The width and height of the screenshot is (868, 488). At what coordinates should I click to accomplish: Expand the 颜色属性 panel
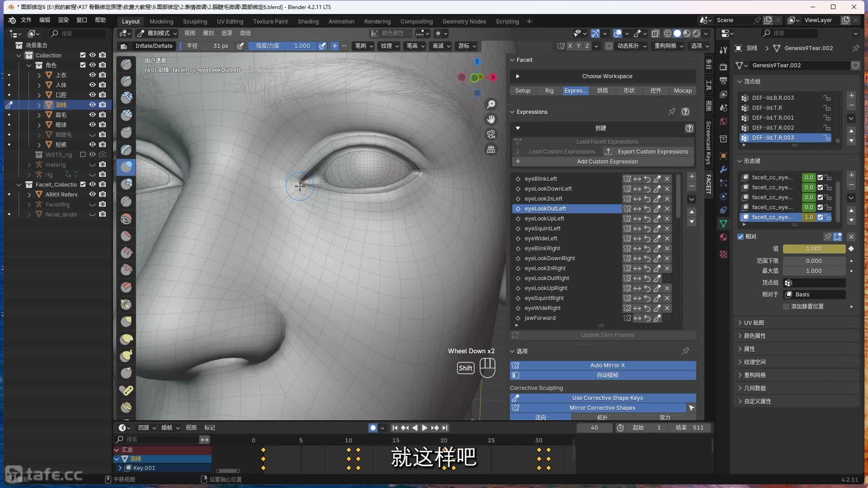coord(755,336)
